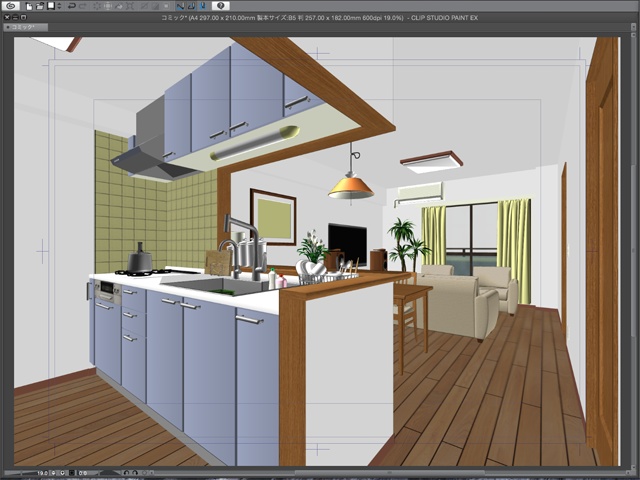Click the Undo arrow icon
Screen dimensions: 640x480
72,6
